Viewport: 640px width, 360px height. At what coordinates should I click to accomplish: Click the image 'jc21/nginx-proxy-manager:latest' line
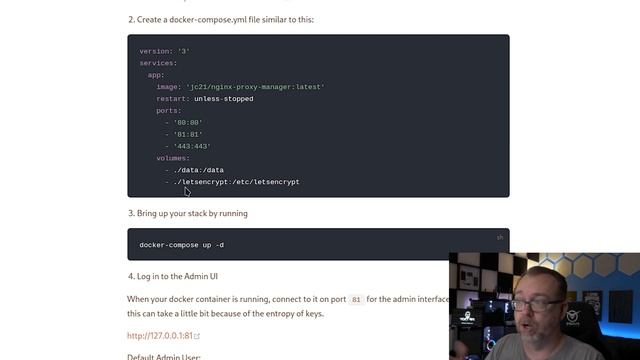[x=240, y=87]
